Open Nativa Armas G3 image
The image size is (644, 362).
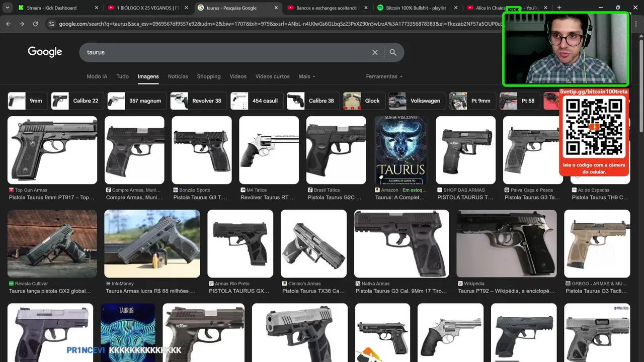(x=401, y=244)
